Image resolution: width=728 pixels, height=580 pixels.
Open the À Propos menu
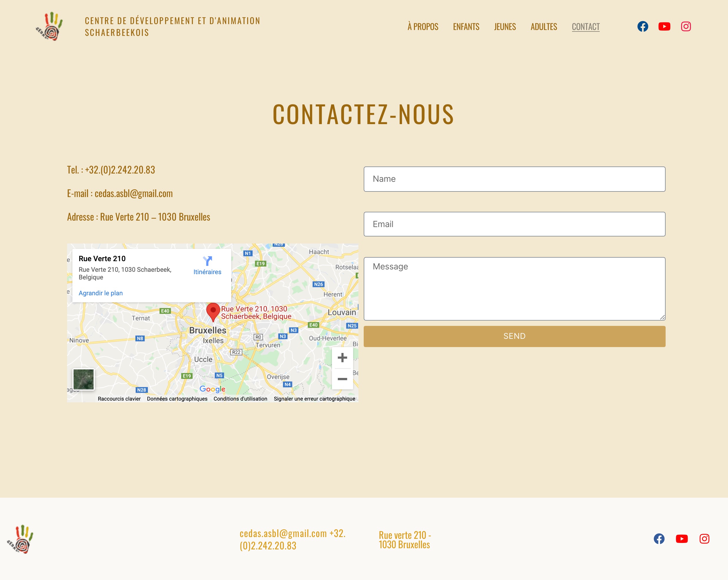click(423, 27)
